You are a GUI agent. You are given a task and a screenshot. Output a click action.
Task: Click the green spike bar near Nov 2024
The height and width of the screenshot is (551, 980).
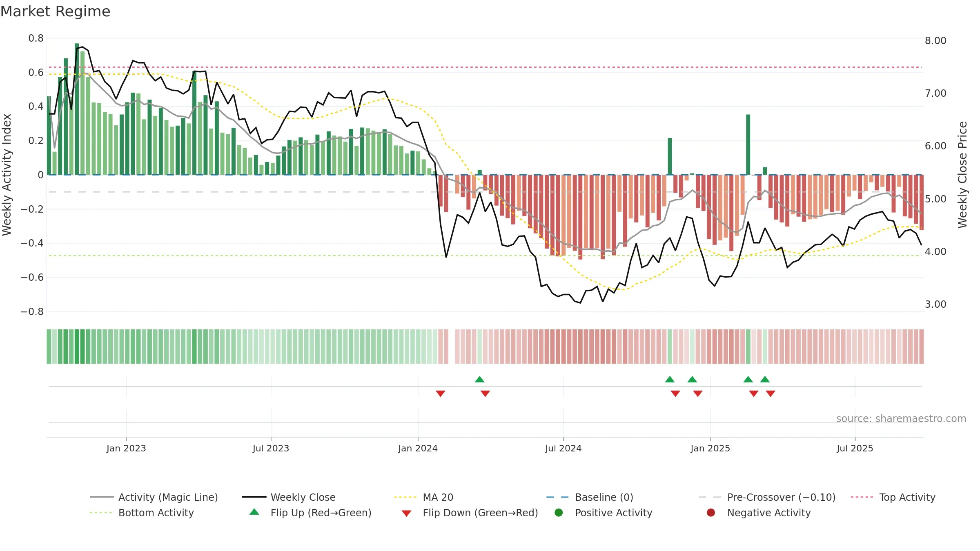pos(670,156)
